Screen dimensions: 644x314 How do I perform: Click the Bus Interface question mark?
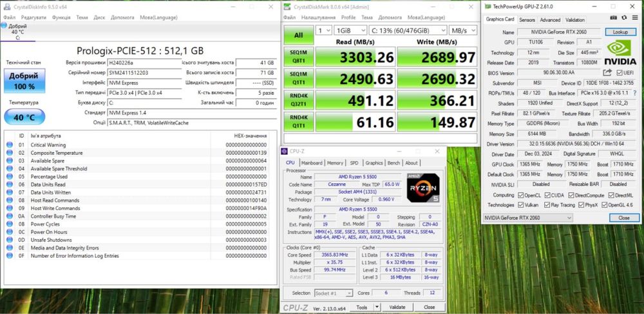[634, 93]
